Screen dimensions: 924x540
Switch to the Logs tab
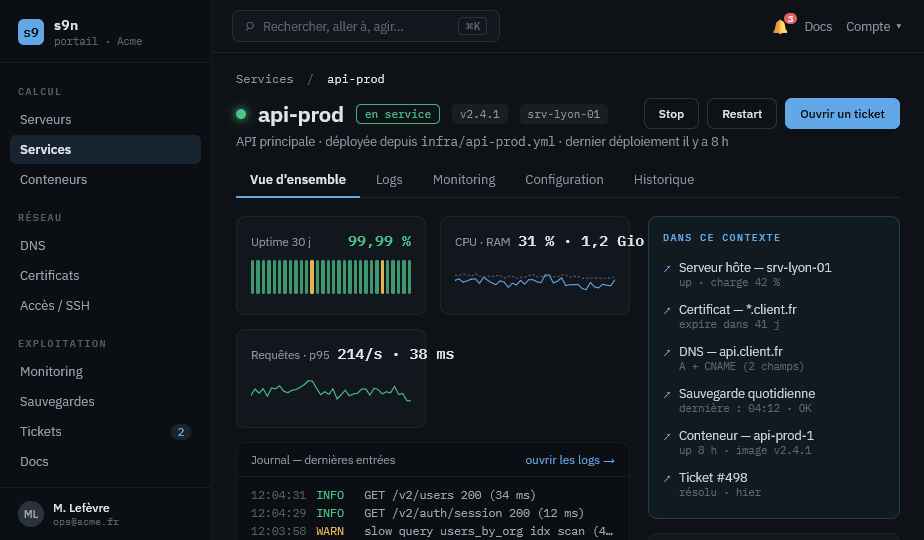[389, 180]
